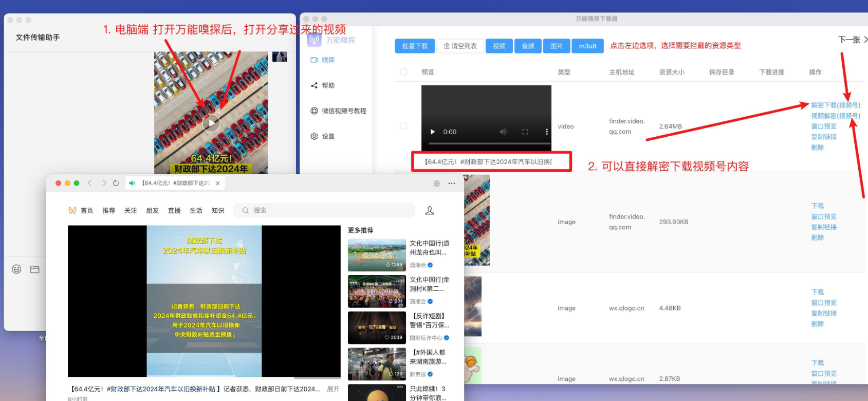Play the preview video in sniffer list
The height and width of the screenshot is (401, 868).
tap(432, 132)
